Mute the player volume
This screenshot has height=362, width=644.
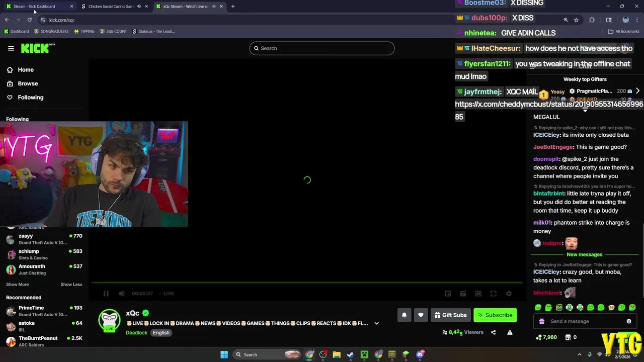point(121,294)
